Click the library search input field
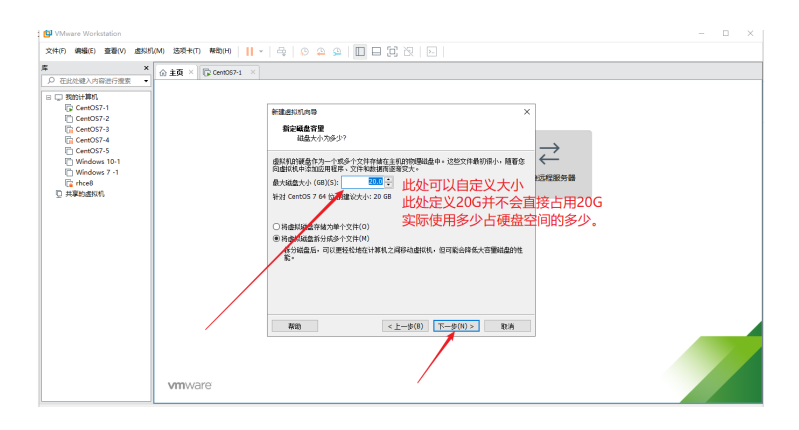 point(91,80)
